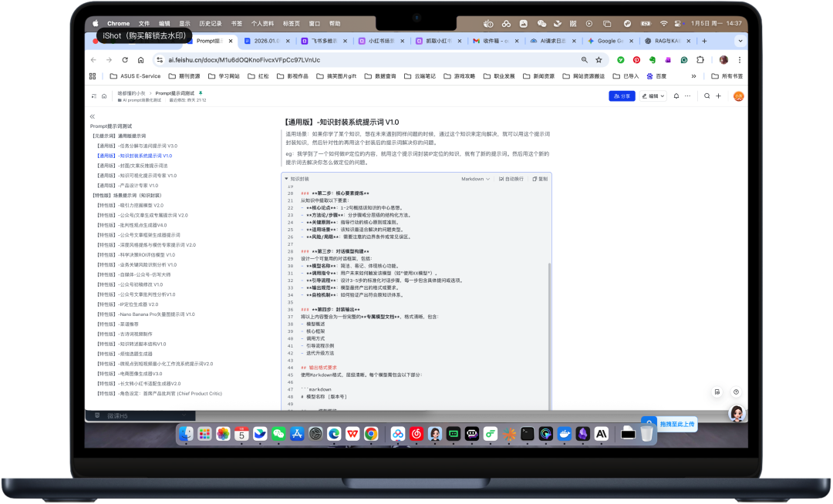Launch App Store from the Dock
Image resolution: width=833 pixels, height=504 pixels.
point(297,434)
